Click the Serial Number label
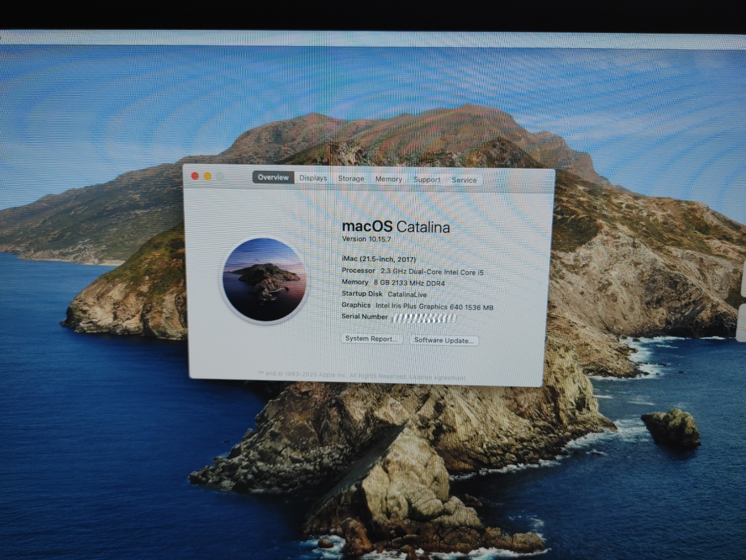 tap(364, 316)
